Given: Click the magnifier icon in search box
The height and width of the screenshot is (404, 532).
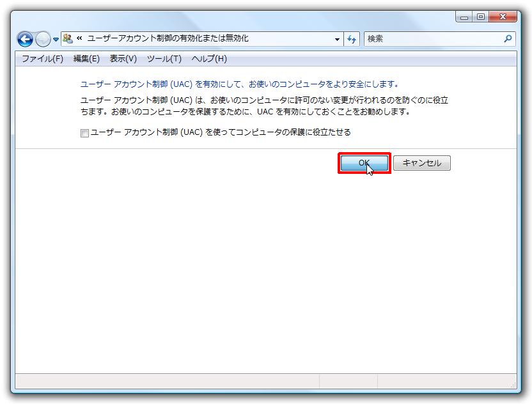Looking at the screenshot, I should point(508,38).
